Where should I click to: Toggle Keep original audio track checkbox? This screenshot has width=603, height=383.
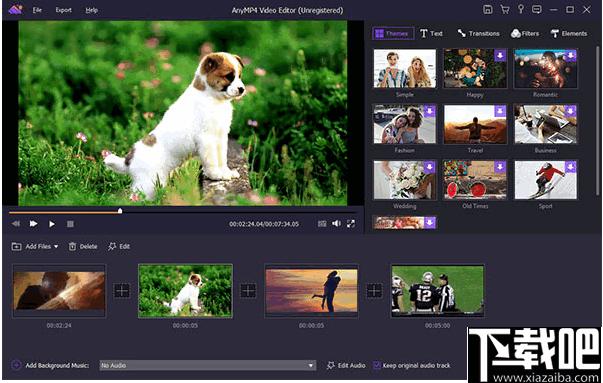point(377,365)
